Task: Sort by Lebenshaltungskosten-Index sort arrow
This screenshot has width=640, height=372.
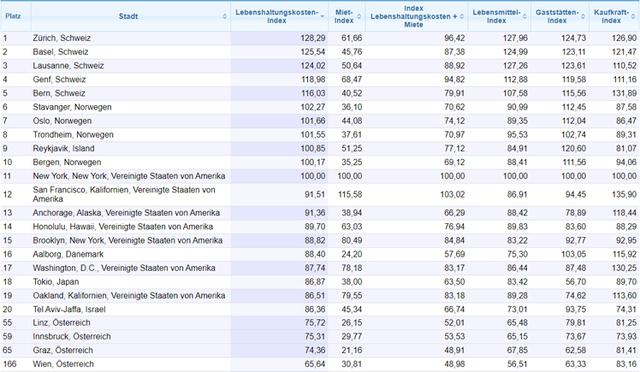Action: click(322, 16)
